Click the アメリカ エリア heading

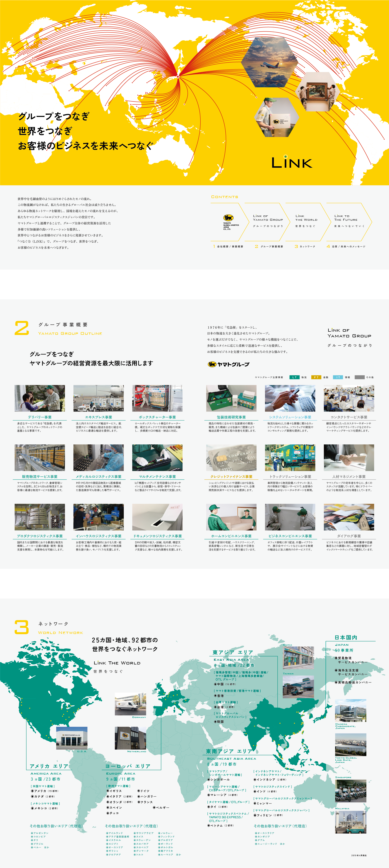coord(49,766)
